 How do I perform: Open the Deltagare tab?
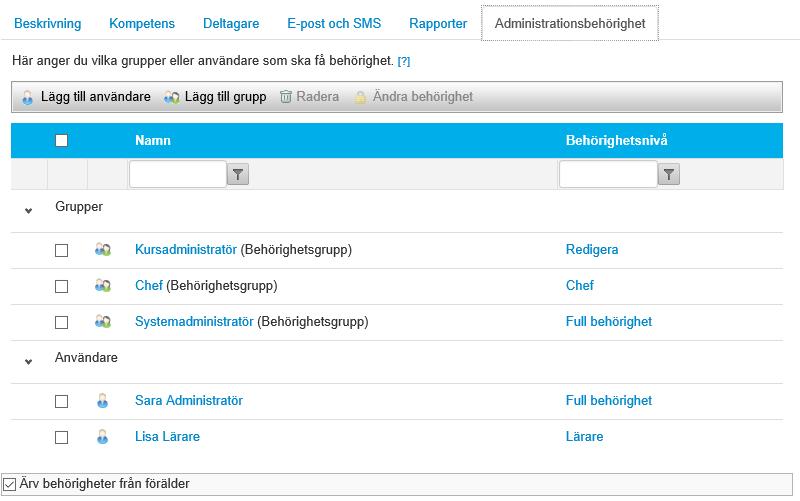point(231,23)
